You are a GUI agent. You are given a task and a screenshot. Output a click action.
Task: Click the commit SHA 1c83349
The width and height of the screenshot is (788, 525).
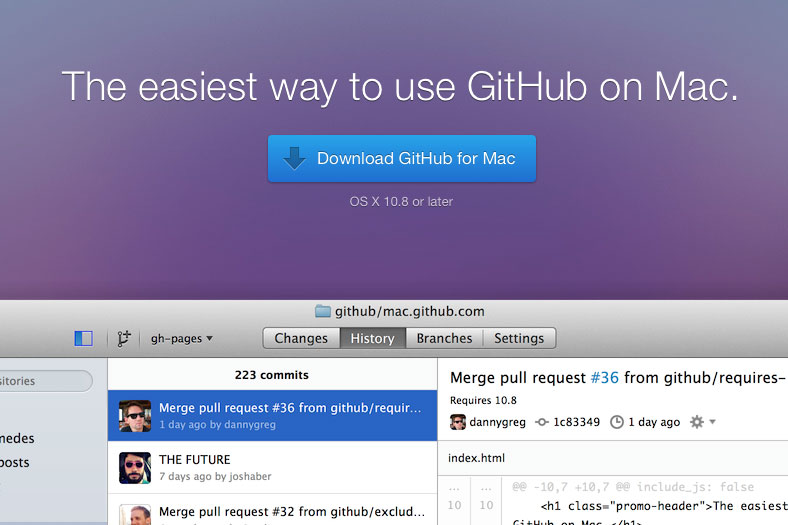pyautogui.click(x=576, y=422)
